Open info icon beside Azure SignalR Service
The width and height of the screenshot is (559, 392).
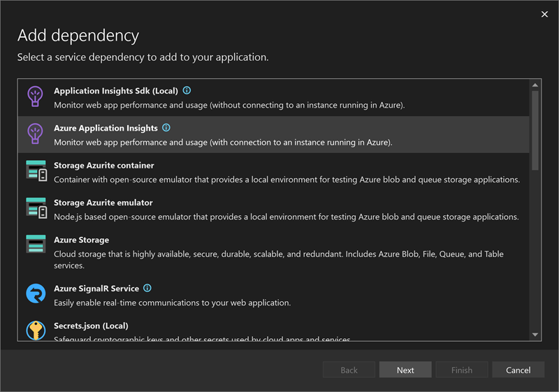click(x=147, y=288)
